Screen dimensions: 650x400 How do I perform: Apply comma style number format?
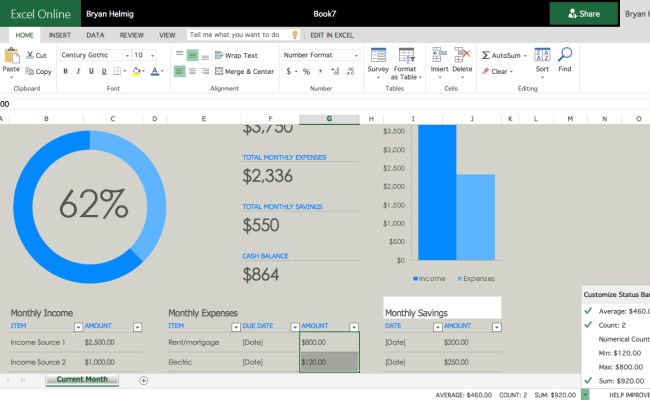pos(320,71)
